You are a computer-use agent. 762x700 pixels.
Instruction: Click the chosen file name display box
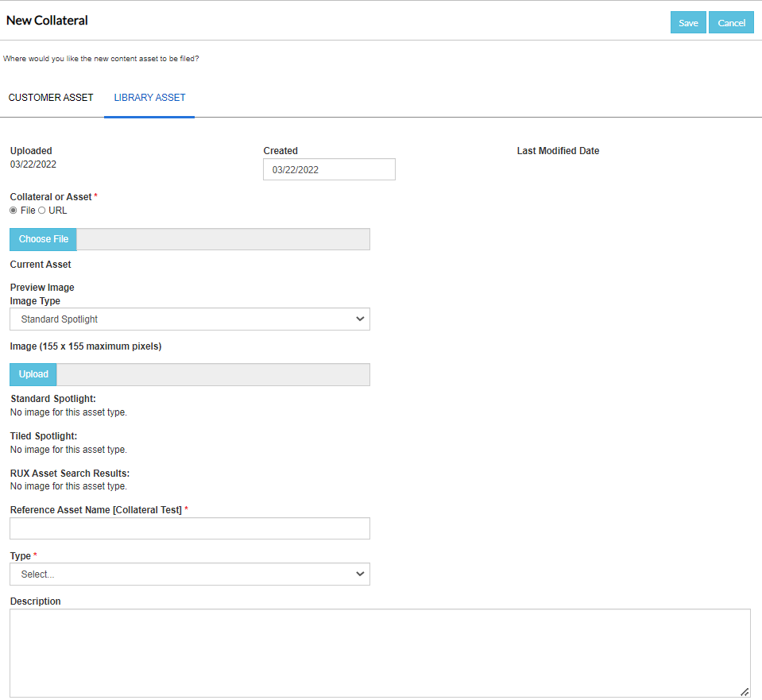pyautogui.click(x=223, y=239)
